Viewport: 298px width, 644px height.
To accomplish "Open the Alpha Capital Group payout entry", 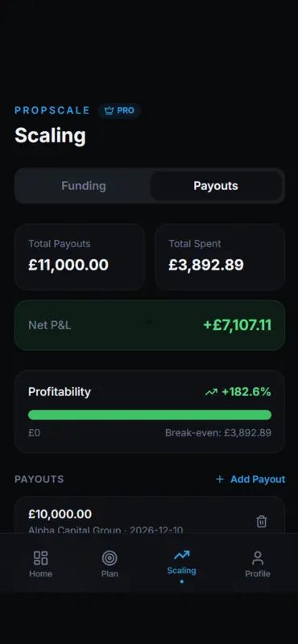I will pyautogui.click(x=150, y=515).
